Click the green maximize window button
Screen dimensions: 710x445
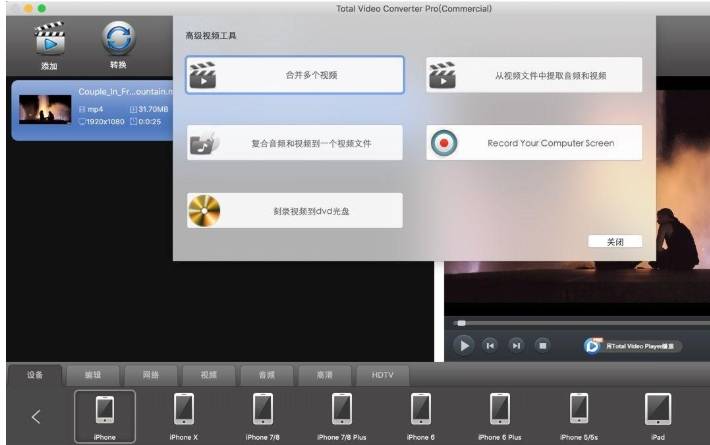42,8
